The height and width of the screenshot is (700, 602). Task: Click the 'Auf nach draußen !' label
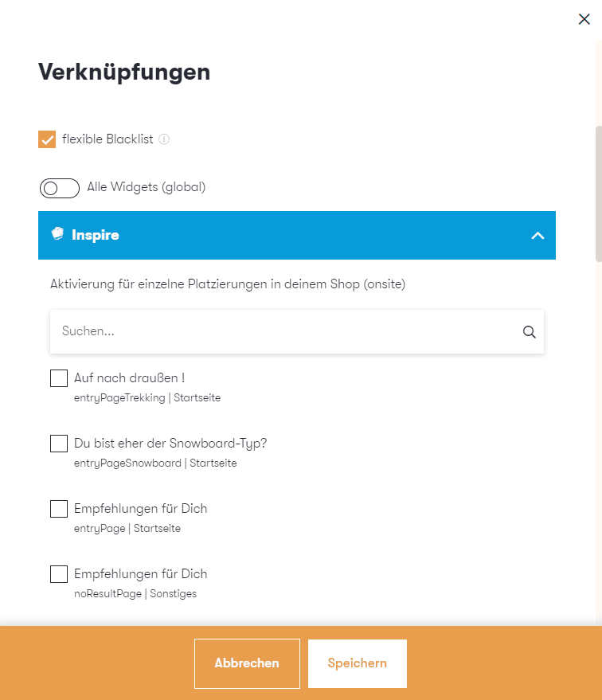(130, 378)
